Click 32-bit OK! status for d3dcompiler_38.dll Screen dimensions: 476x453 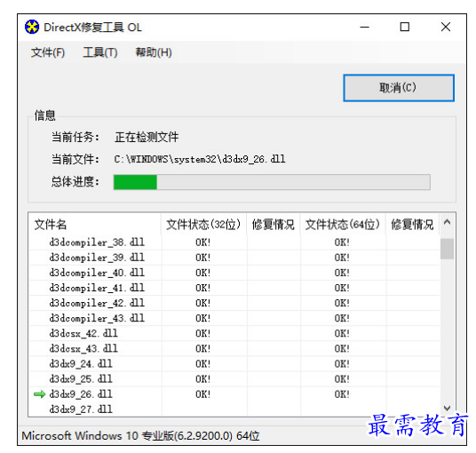203,242
